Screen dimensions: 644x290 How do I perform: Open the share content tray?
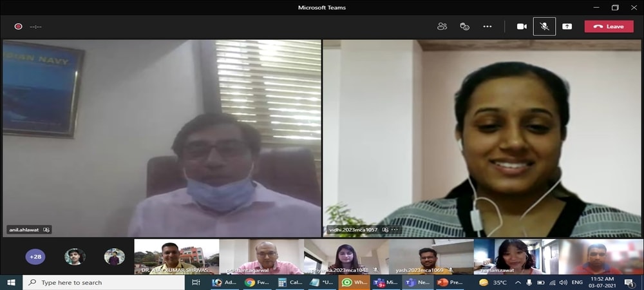point(567,26)
